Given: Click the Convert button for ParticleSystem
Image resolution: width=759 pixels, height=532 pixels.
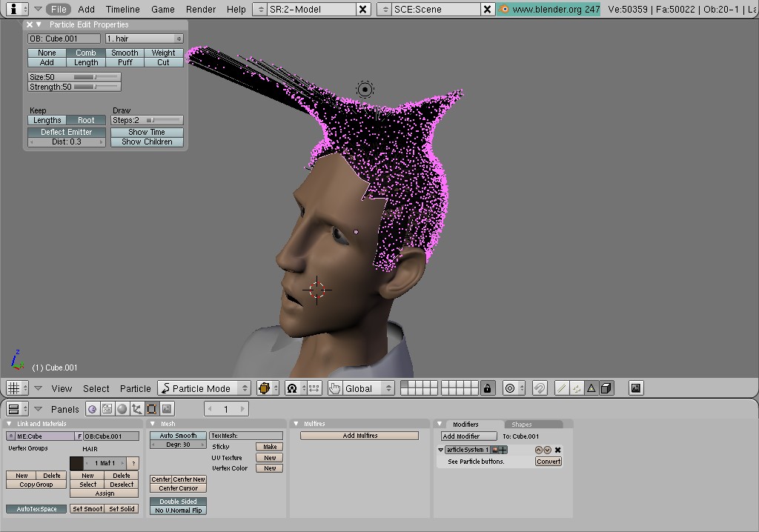Looking at the screenshot, I should point(548,462).
